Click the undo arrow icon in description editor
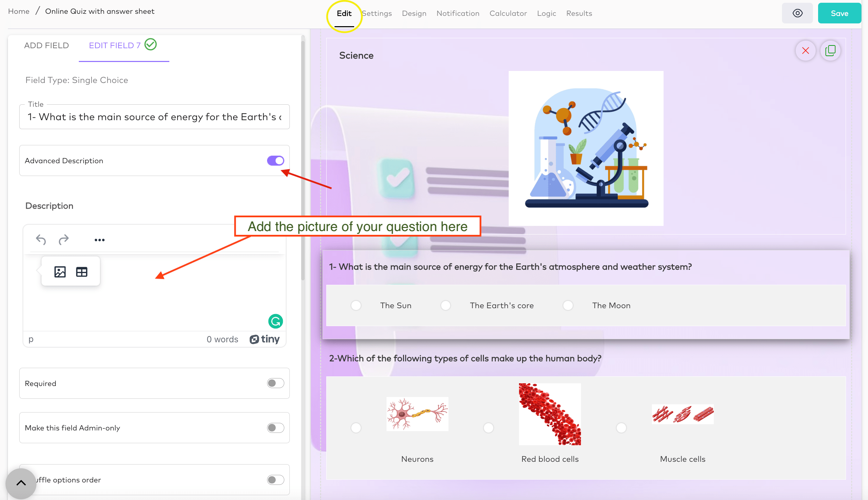 coord(41,240)
